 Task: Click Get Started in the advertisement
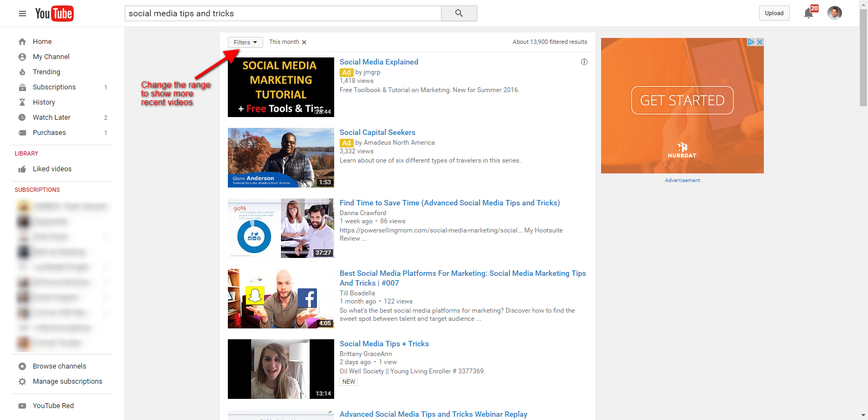(x=682, y=100)
